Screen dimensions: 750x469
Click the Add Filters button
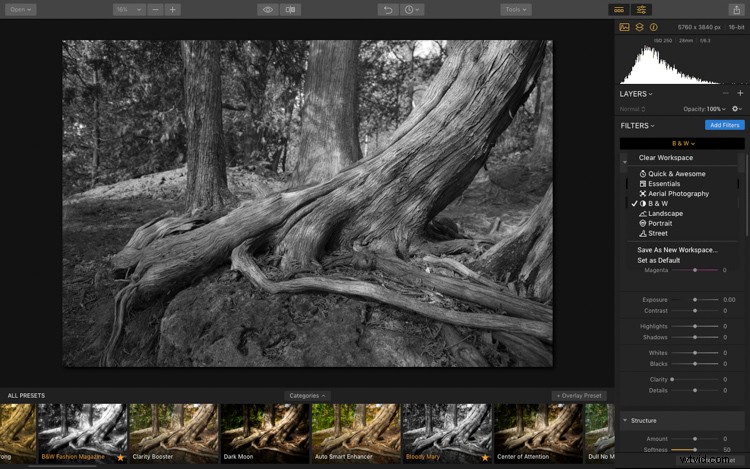tap(725, 125)
